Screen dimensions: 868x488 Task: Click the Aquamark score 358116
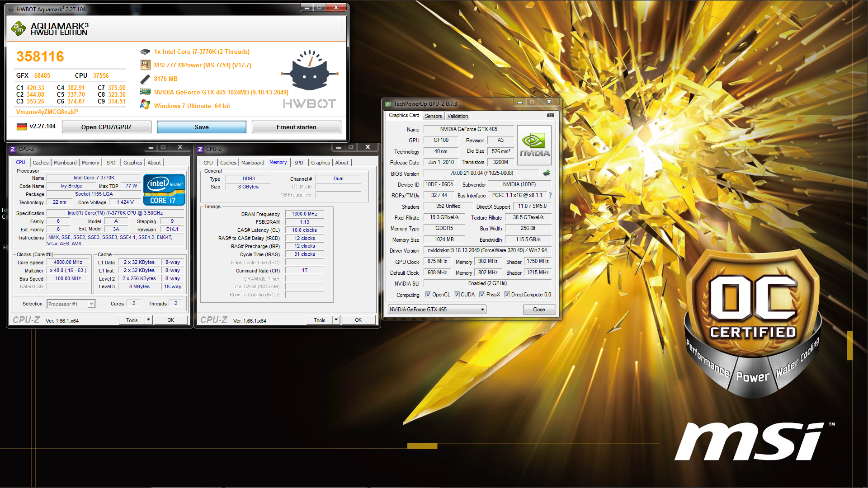(x=40, y=56)
